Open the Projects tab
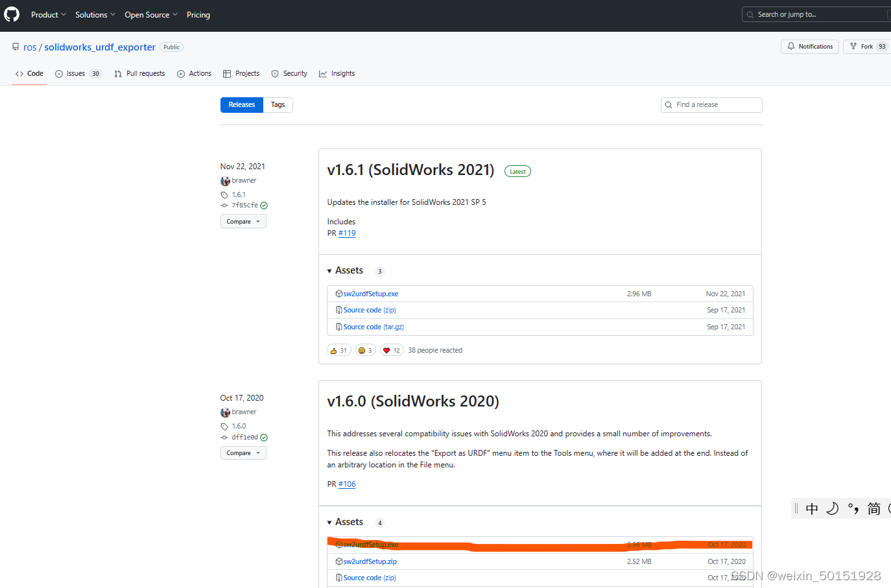The width and height of the screenshot is (891, 588). (x=241, y=74)
